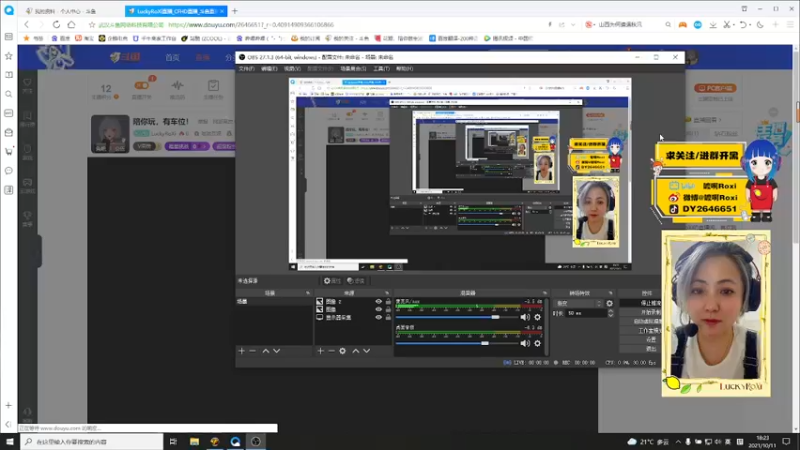Open source Properties button above sources

pyautogui.click(x=332, y=281)
